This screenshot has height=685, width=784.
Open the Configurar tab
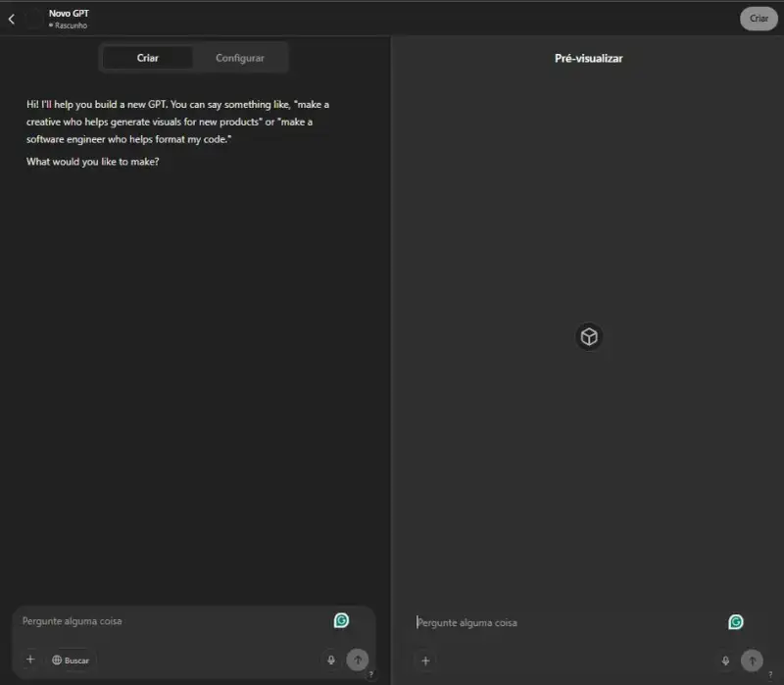tap(240, 58)
